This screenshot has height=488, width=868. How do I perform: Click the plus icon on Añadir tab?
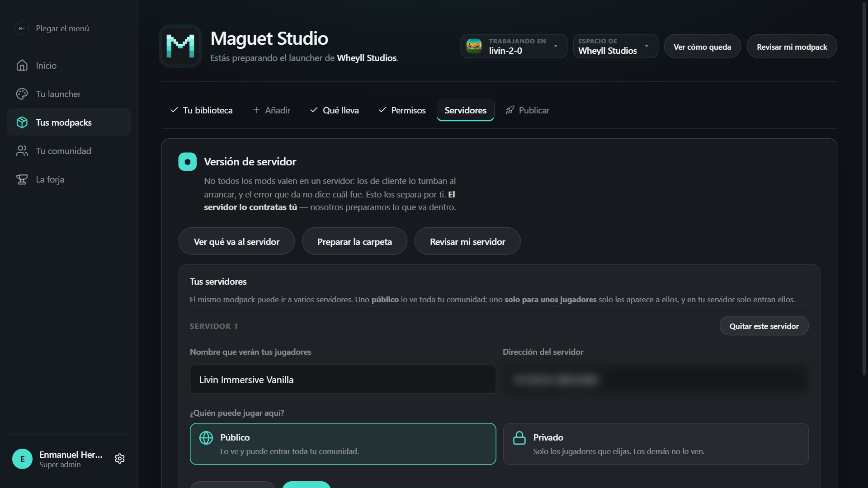click(x=256, y=110)
